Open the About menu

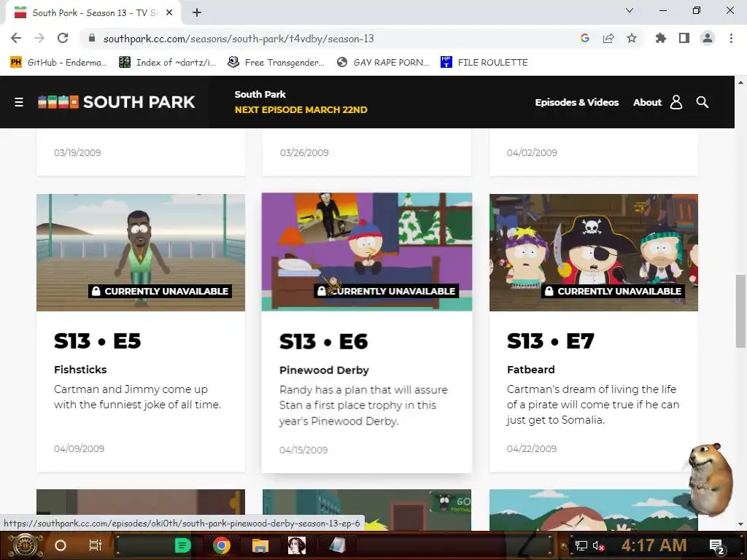coord(647,102)
